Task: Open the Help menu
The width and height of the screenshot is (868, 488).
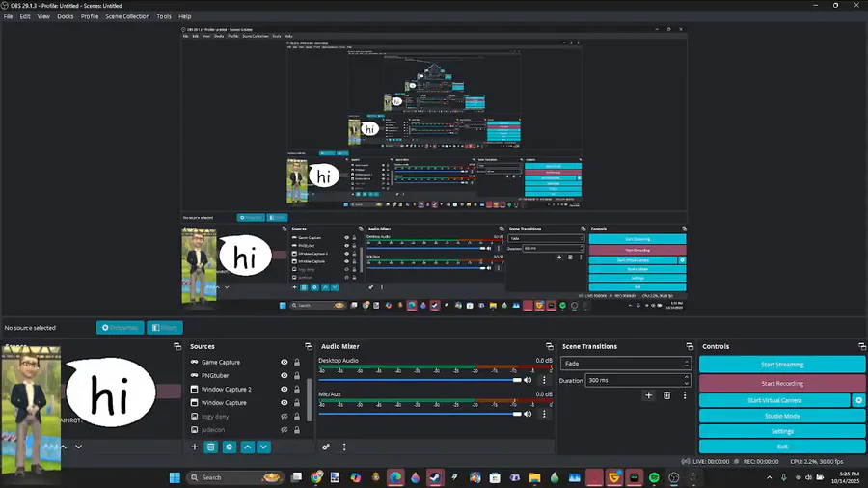Action: [x=184, y=16]
